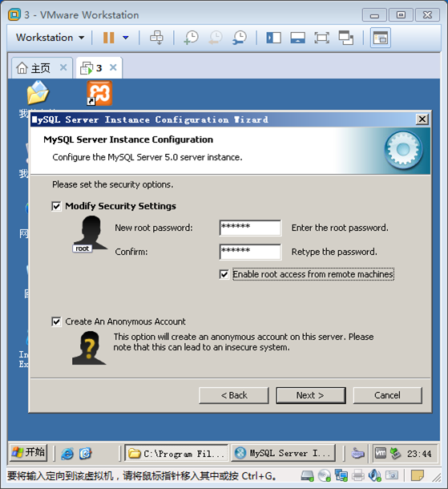Click the printer status icon
The width and height of the screenshot is (448, 489).
358,475
